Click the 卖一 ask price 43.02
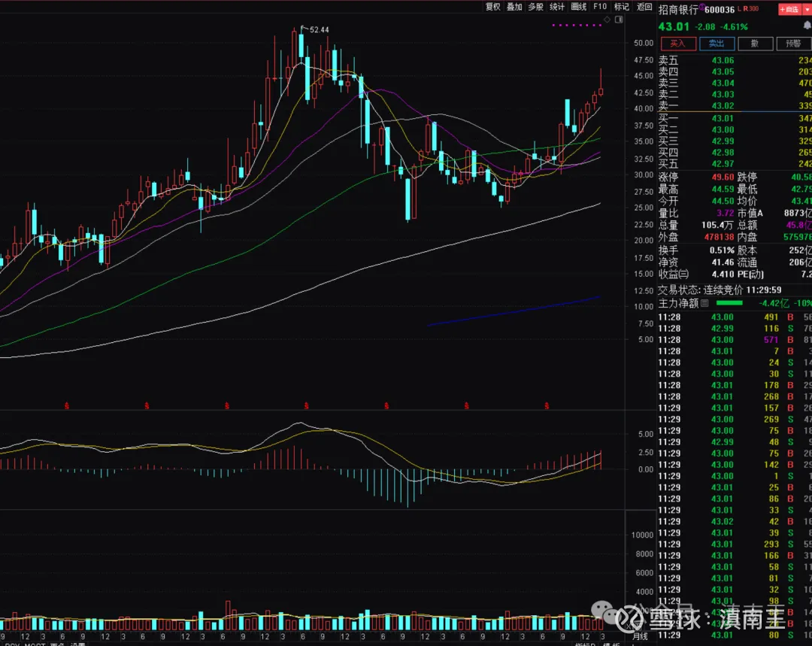 (723, 106)
